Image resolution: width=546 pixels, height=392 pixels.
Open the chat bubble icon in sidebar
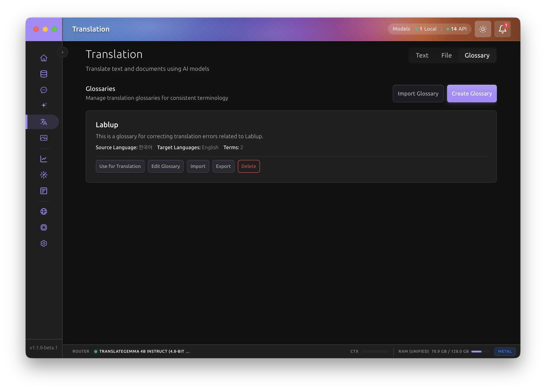44,90
